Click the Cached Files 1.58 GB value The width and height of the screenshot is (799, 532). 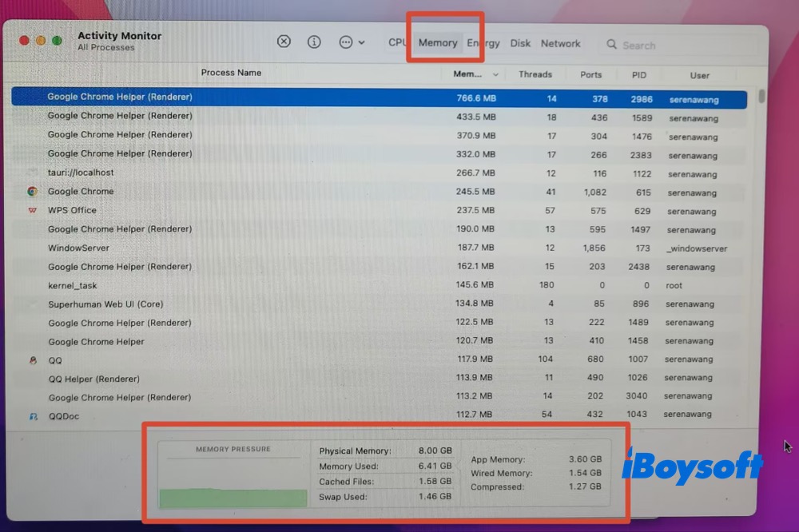435,481
